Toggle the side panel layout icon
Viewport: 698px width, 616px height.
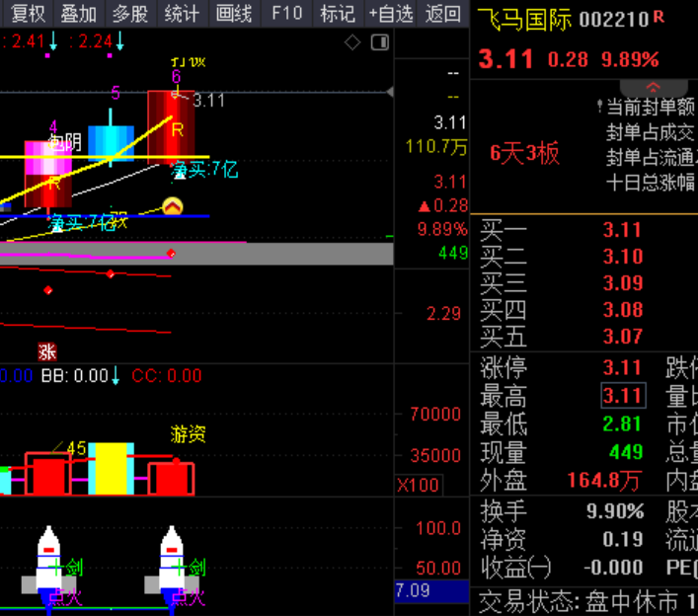(380, 42)
